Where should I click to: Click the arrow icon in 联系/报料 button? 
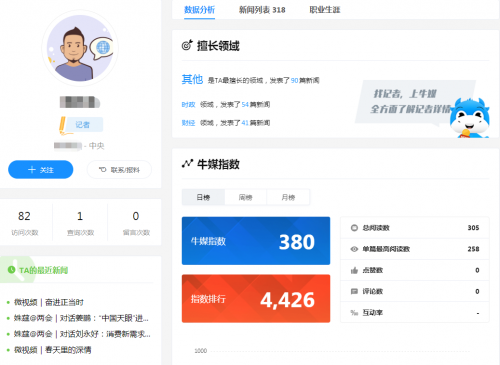102,170
